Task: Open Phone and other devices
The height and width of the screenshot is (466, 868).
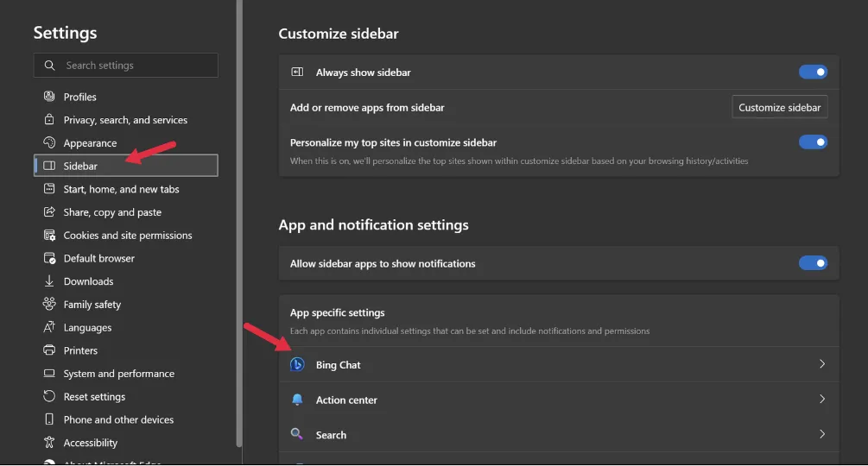Action: click(125, 419)
